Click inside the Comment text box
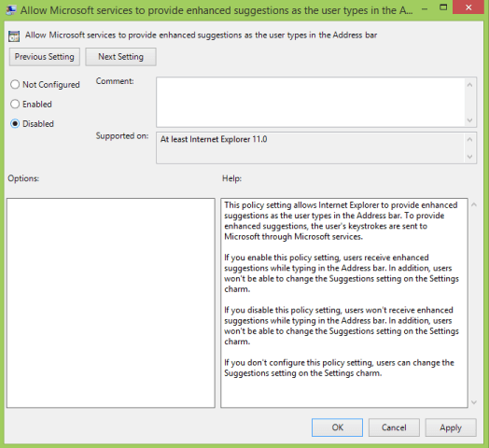 coord(311,102)
